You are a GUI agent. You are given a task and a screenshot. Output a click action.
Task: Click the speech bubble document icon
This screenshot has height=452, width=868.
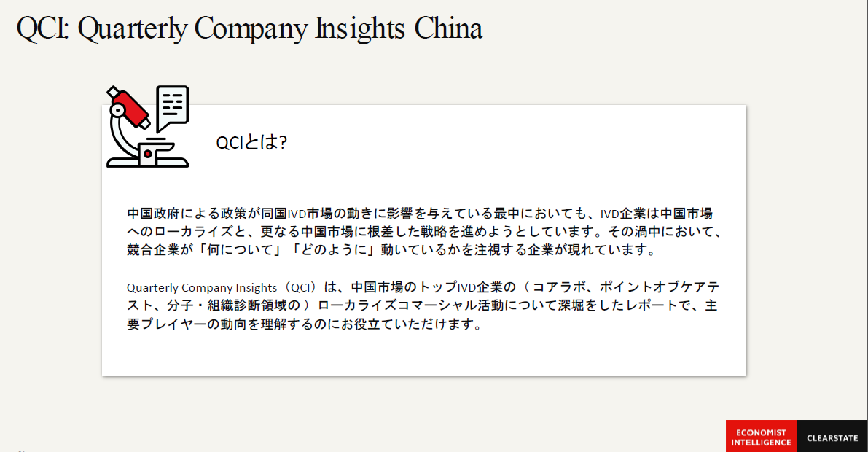click(173, 107)
